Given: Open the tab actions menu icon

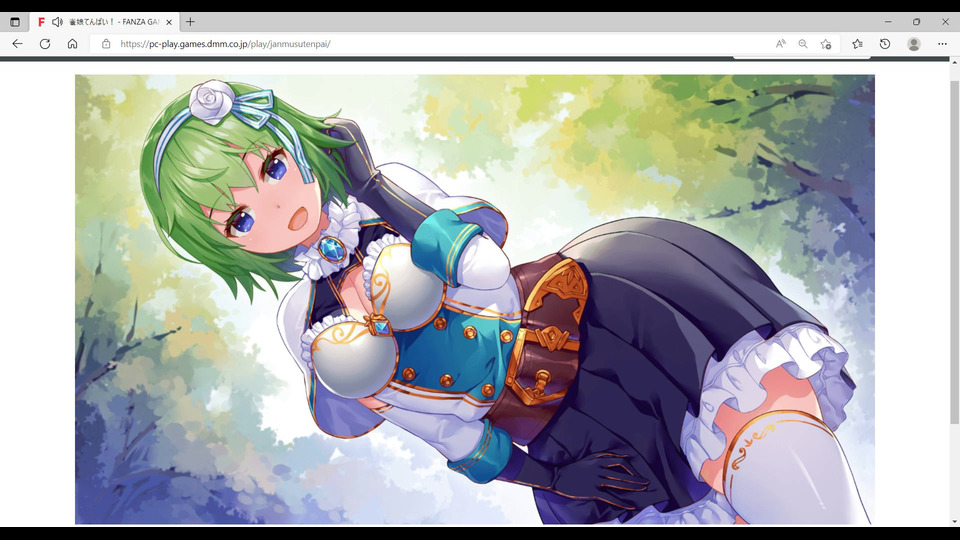Looking at the screenshot, I should (x=15, y=22).
